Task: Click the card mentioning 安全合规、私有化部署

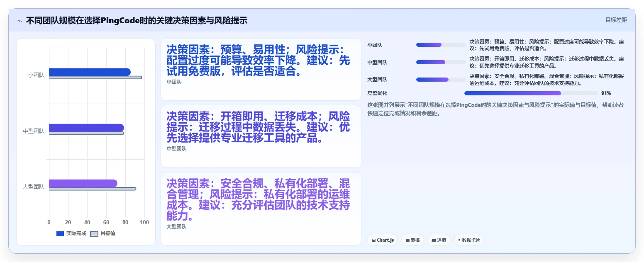Action: (x=261, y=209)
